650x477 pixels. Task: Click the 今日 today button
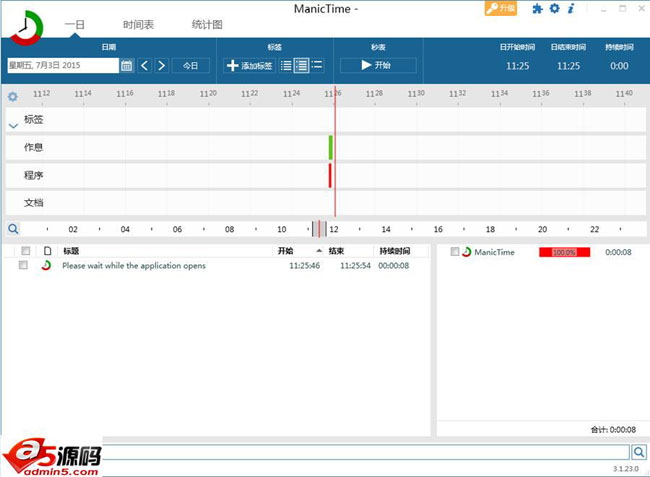[191, 65]
